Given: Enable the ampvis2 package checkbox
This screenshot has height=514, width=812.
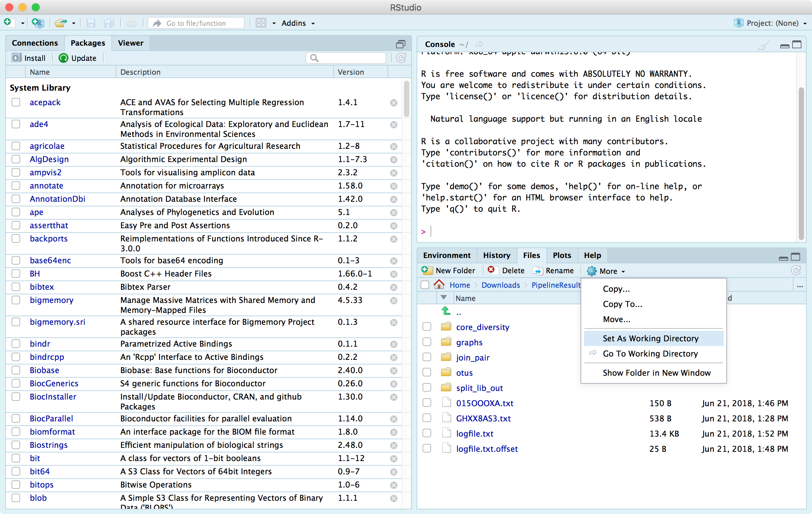Looking at the screenshot, I should pos(16,172).
